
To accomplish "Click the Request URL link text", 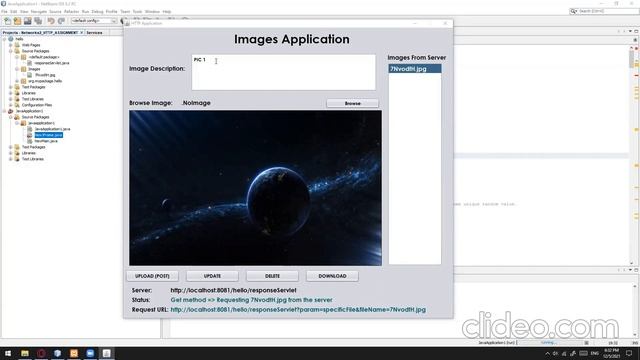I will 298,310.
